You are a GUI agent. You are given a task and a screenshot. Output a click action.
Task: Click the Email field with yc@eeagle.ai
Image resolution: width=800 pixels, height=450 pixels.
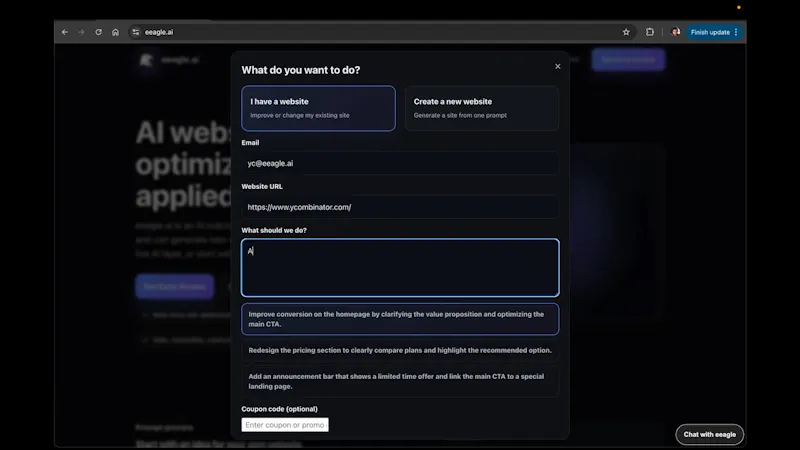pyautogui.click(x=400, y=163)
